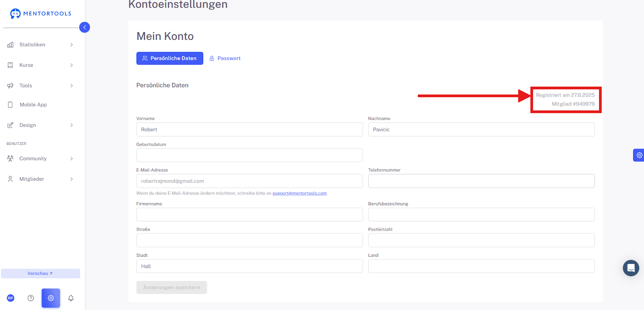This screenshot has width=644, height=310.
Task: Select the Persönliche Daten tab
Action: point(170,58)
